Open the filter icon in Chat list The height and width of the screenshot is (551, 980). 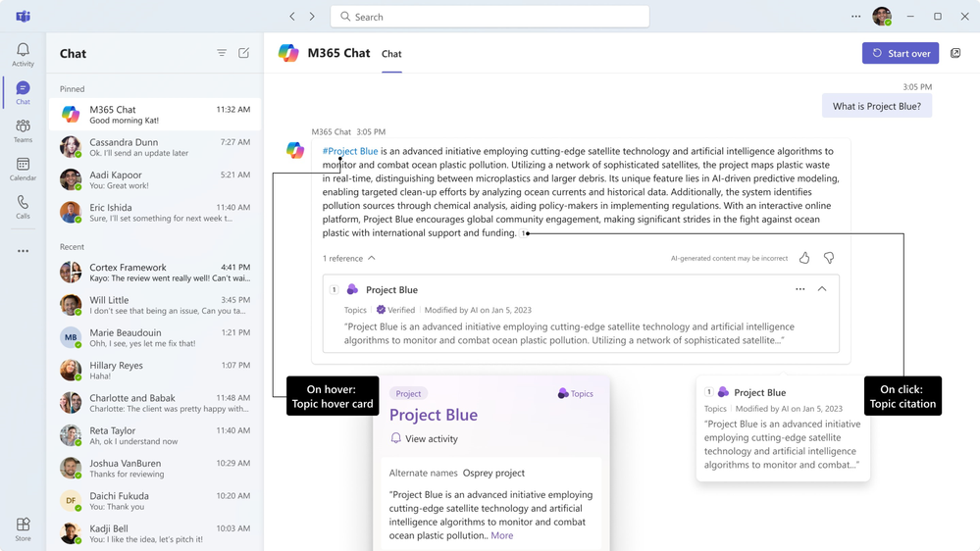tap(222, 53)
